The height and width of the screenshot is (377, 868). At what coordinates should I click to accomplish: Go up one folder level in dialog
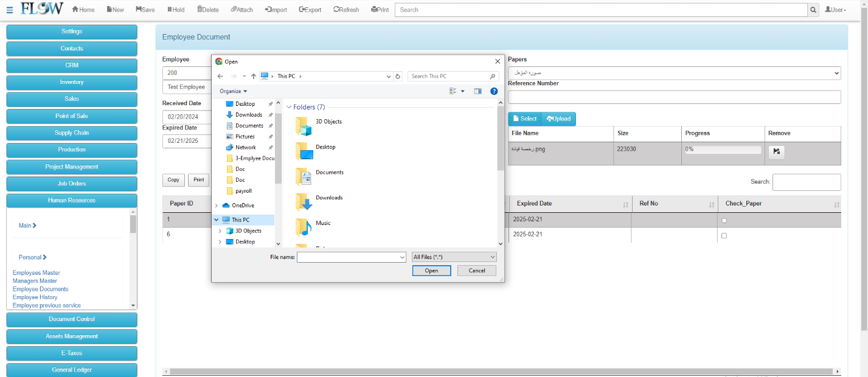(253, 77)
